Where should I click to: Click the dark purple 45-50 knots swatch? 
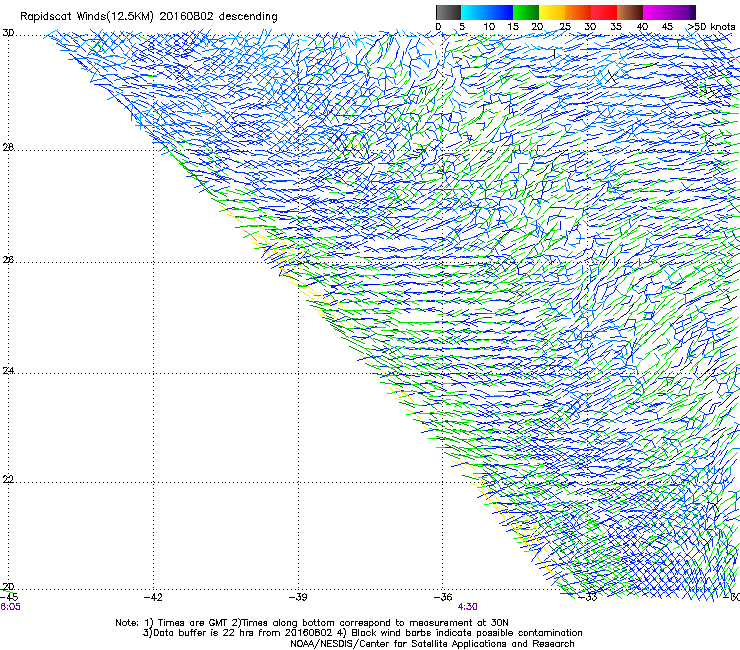tap(682, 12)
